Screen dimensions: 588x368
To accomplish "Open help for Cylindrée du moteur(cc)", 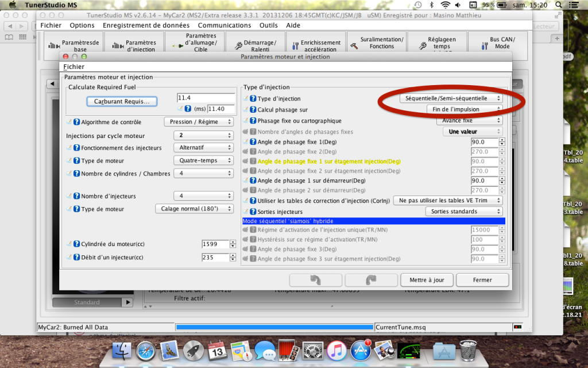I will (76, 244).
